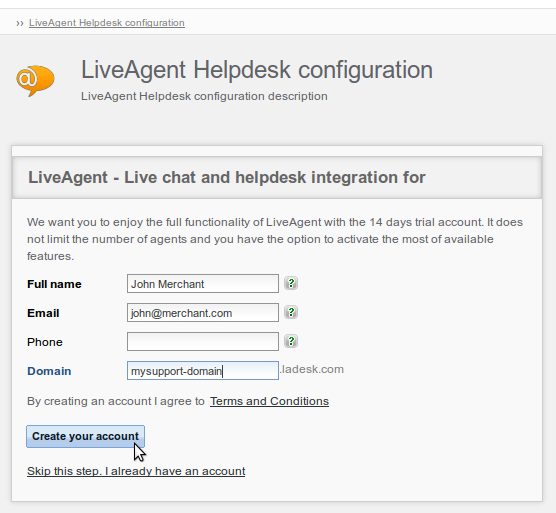Viewport: 556px width, 513px height.
Task: Click the Live chat and helpdesk integration header
Action: (227, 177)
